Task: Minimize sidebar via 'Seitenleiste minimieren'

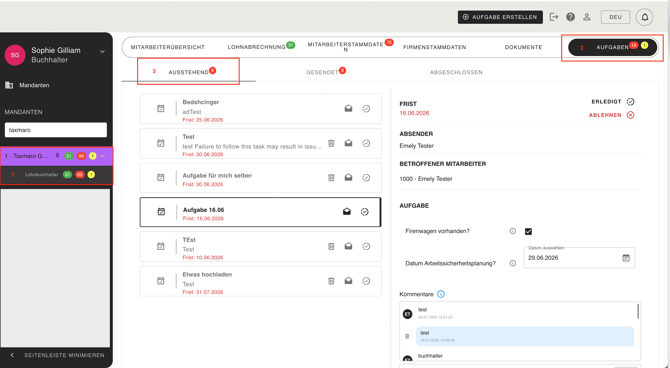Action: pyautogui.click(x=58, y=355)
